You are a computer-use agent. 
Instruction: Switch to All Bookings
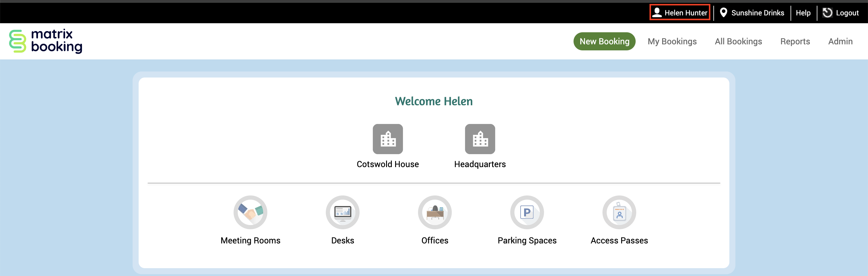(738, 41)
